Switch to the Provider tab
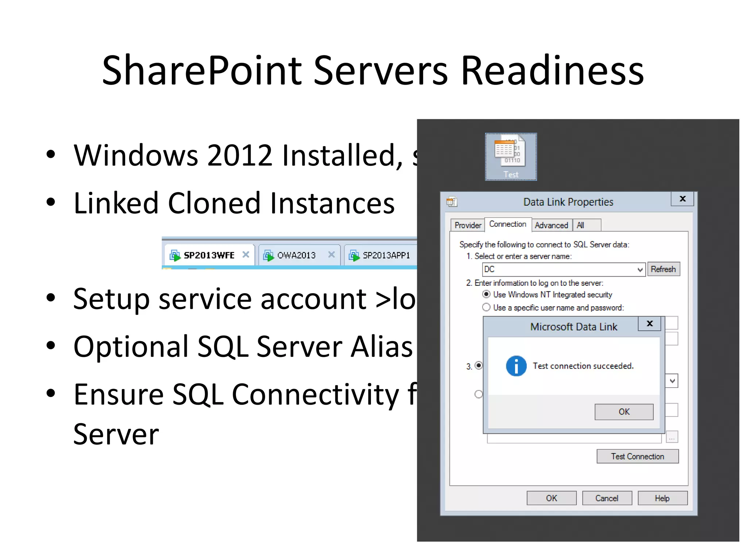Screen dimensions: 747x560 (x=468, y=225)
